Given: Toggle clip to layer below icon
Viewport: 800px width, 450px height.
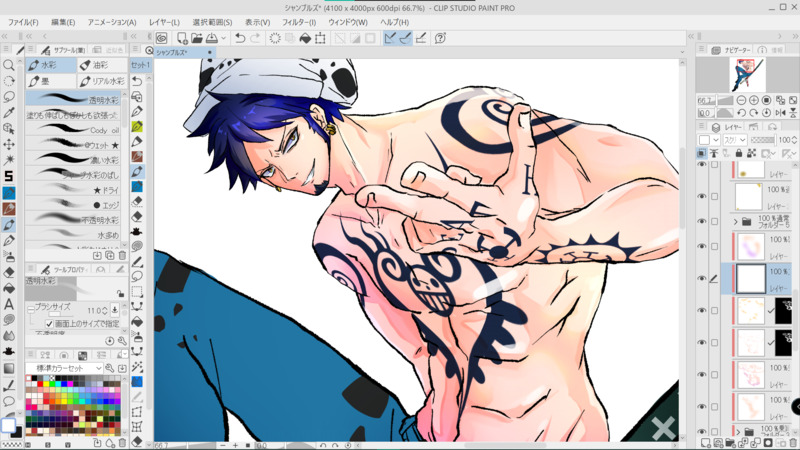Looking at the screenshot, I should (702, 153).
